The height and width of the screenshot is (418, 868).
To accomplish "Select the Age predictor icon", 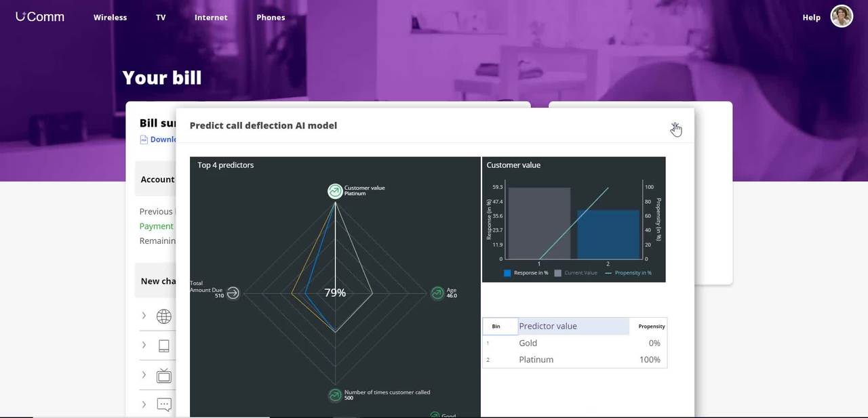I will click(438, 293).
